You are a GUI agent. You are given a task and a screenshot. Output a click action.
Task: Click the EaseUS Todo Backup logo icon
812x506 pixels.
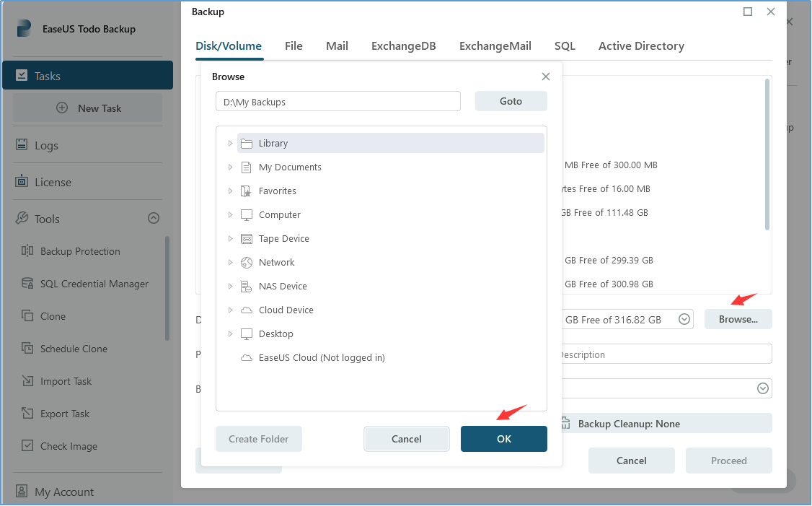(24, 29)
